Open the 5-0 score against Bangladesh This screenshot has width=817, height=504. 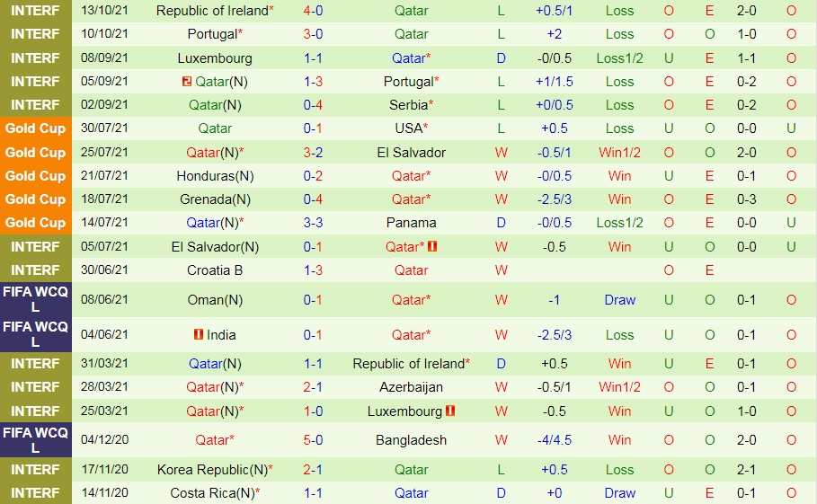[x=312, y=440]
